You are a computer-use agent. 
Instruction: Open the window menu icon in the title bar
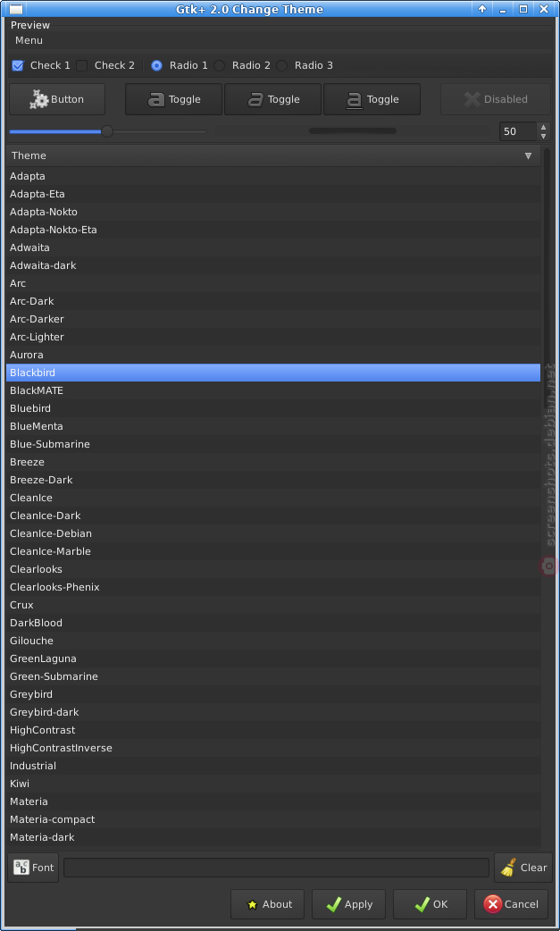pos(15,9)
